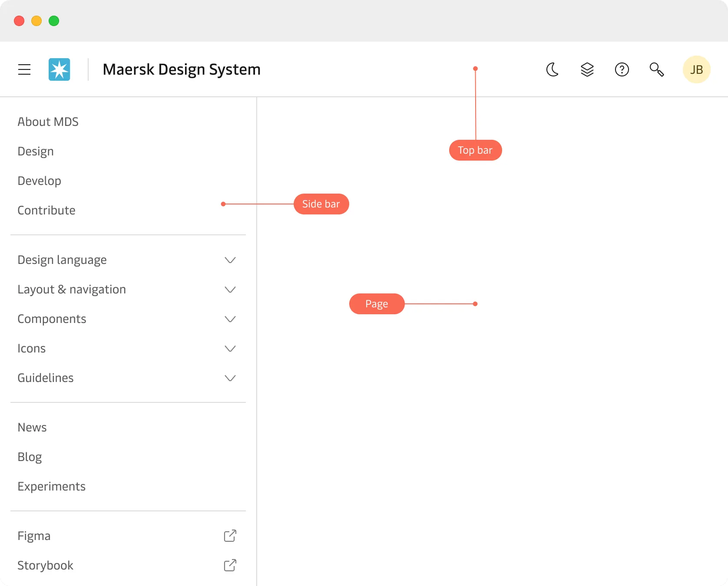This screenshot has width=728, height=586.
Task: Open Storybook via its external link icon
Action: pos(230,565)
